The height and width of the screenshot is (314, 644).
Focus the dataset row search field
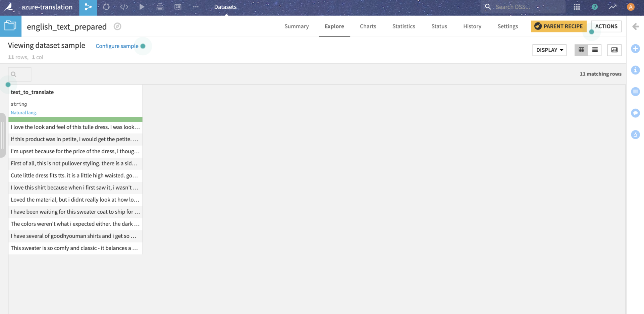20,74
